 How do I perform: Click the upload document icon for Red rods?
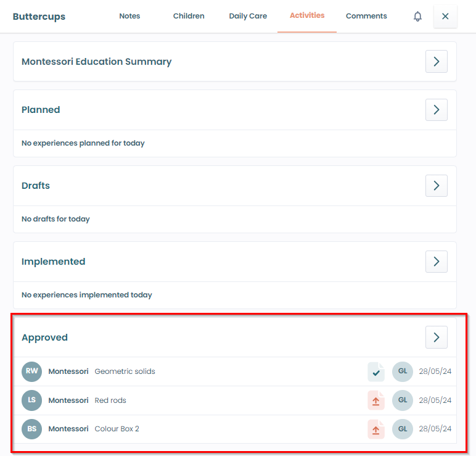coord(376,400)
